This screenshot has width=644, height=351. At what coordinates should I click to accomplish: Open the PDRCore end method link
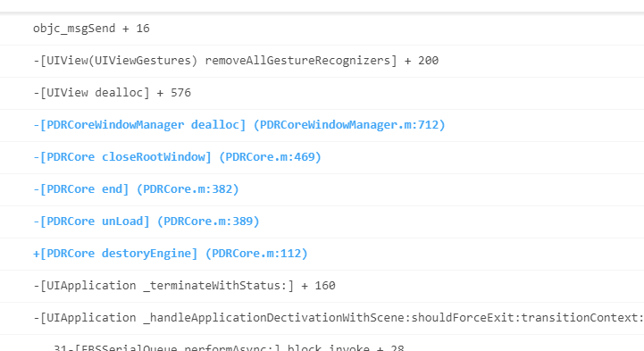tap(81, 189)
